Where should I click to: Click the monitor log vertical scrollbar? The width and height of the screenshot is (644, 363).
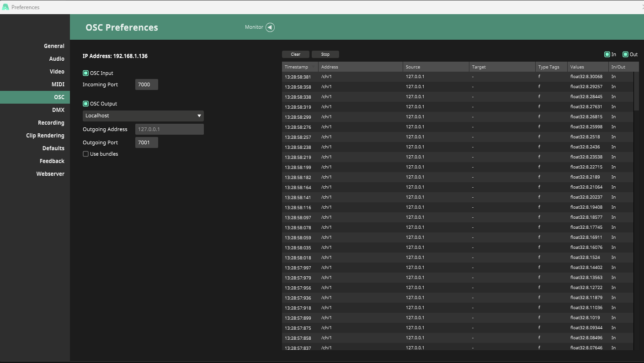tap(636, 91)
